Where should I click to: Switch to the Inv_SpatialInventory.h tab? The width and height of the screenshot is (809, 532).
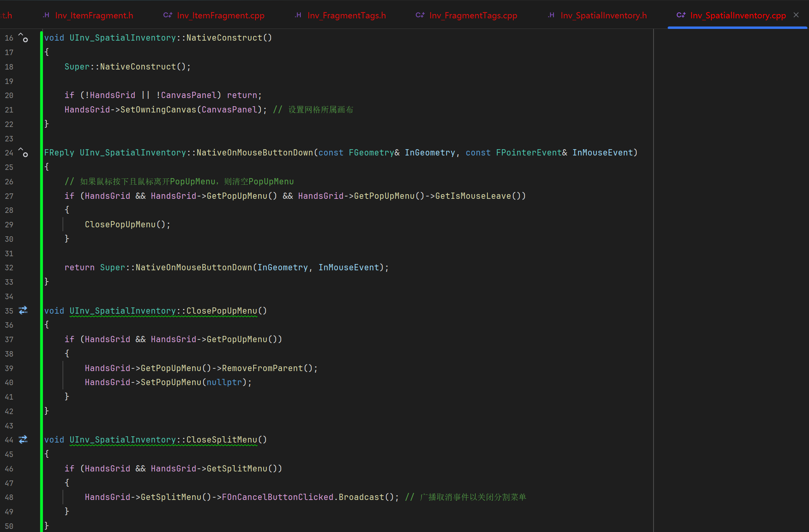tap(604, 16)
